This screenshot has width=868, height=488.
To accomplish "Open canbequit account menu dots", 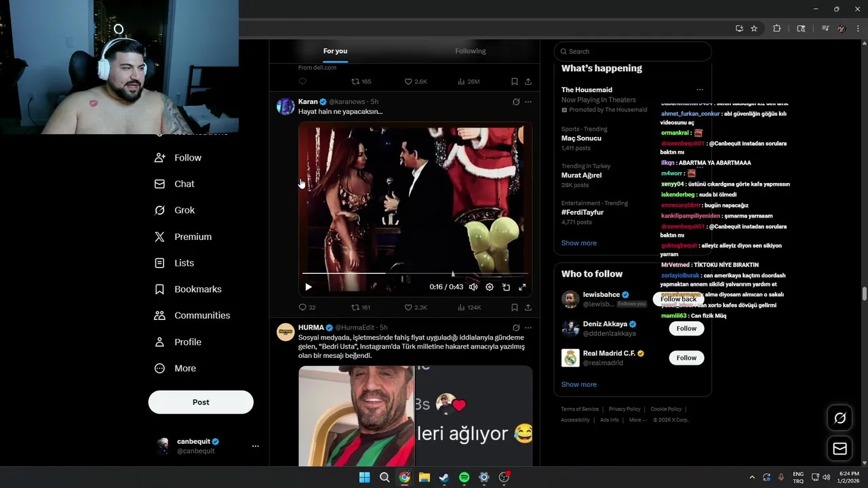I will (x=256, y=446).
